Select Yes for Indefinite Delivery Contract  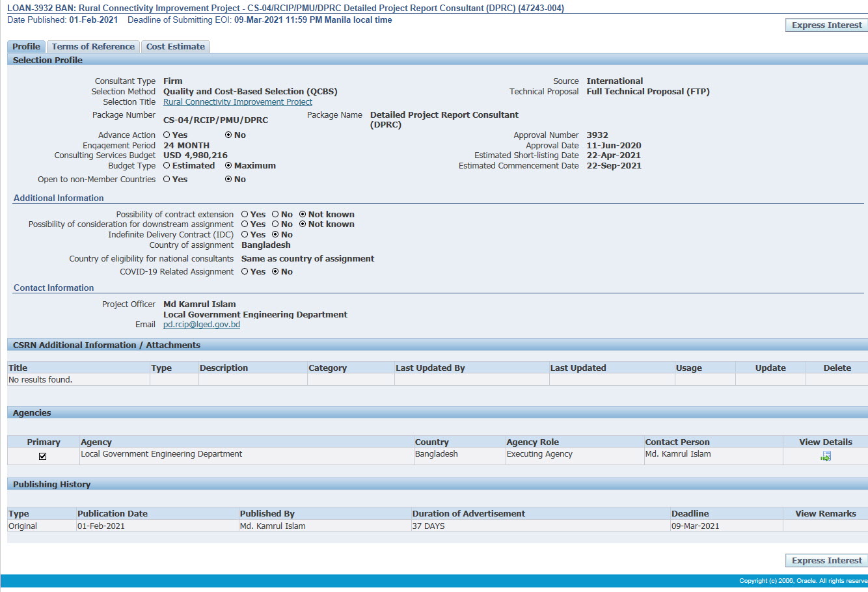click(x=245, y=235)
